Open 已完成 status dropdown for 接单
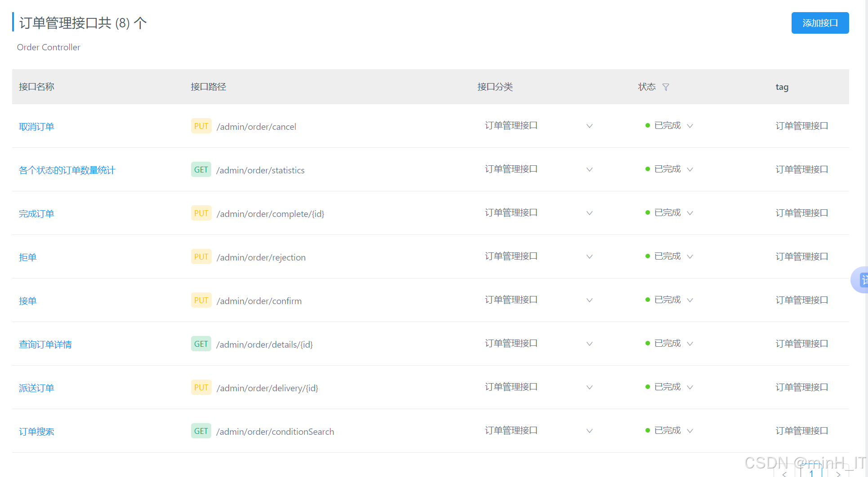Image resolution: width=868 pixels, height=477 pixels. (x=669, y=300)
